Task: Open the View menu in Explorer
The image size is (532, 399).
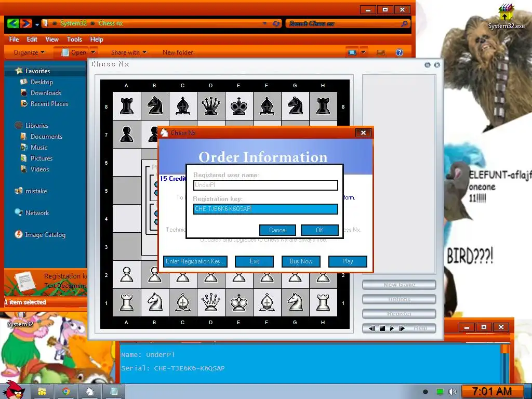Action: [x=52, y=39]
